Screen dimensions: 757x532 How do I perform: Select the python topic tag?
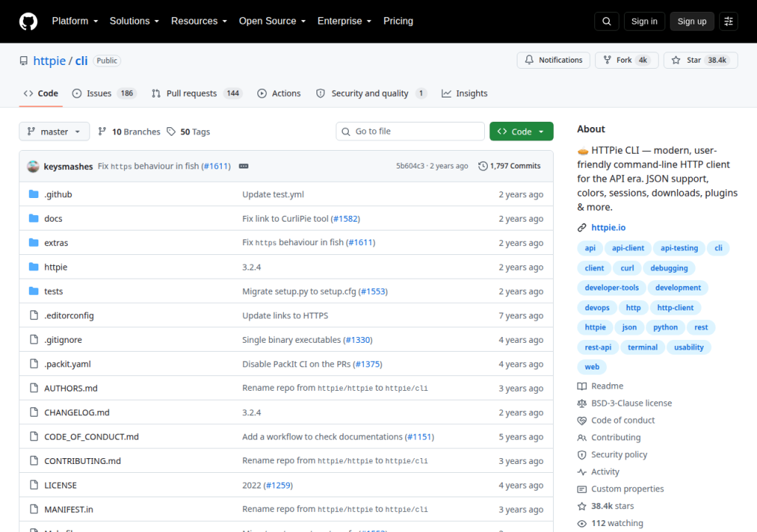tap(665, 327)
